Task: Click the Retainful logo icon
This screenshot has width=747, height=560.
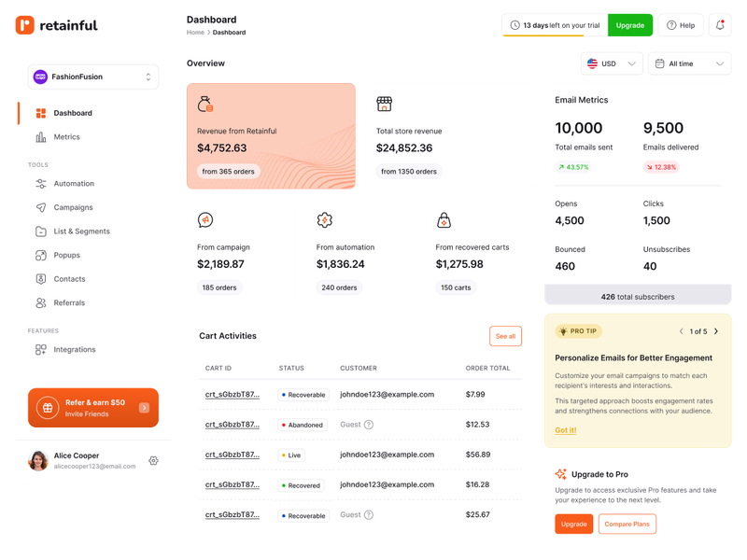Action: (x=25, y=25)
